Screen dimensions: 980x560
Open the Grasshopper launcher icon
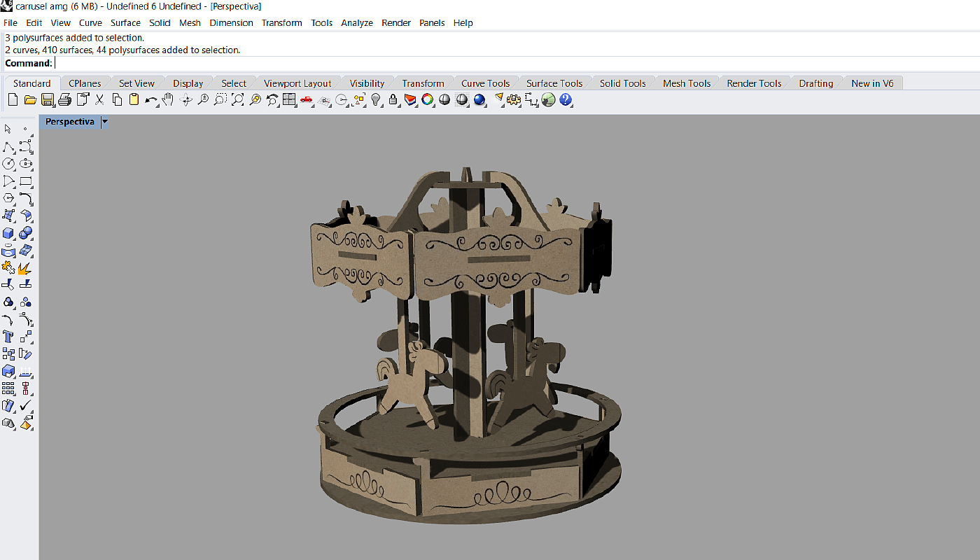[548, 100]
